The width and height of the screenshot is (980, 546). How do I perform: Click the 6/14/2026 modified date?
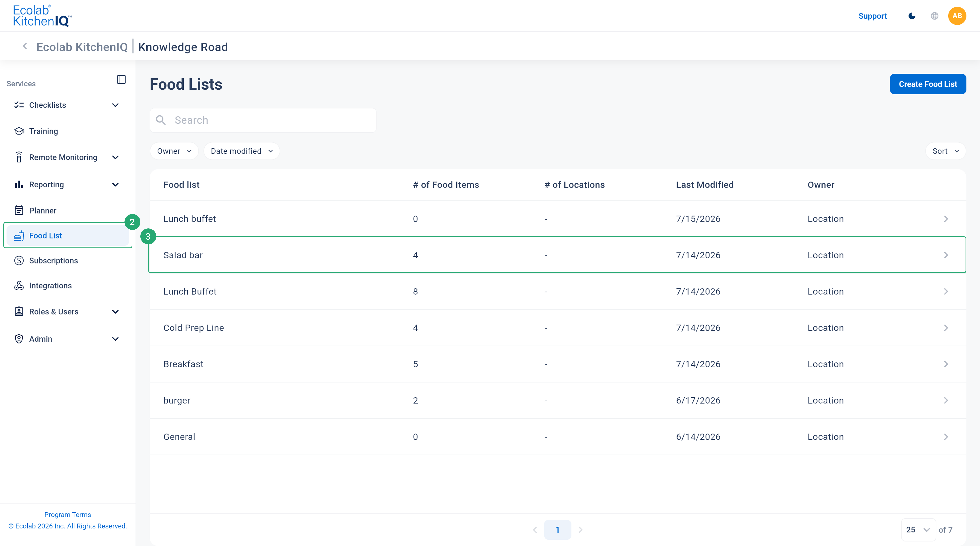click(698, 437)
